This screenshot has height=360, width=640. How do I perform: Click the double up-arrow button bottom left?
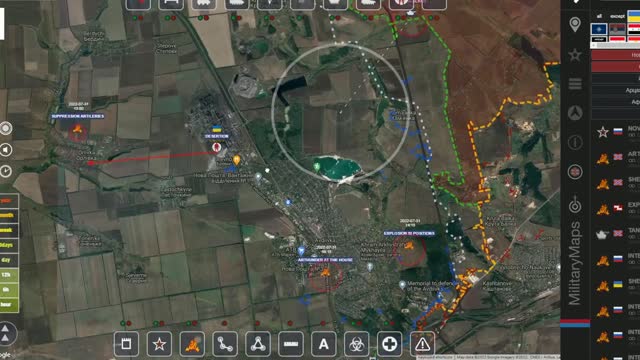click(6, 333)
